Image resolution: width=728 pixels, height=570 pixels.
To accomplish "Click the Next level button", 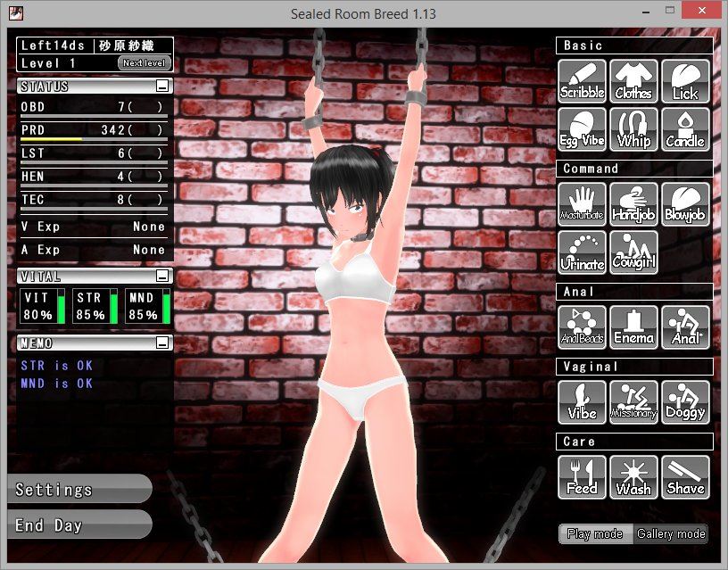I will (143, 62).
